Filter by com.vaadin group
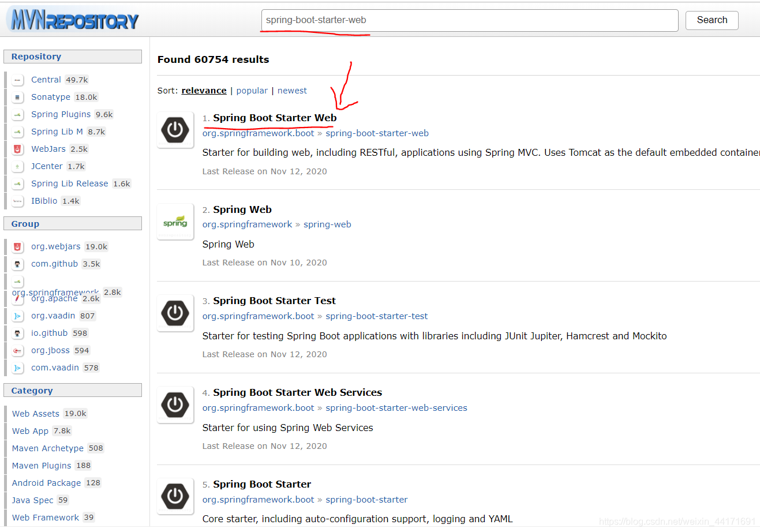760x532 pixels. pyautogui.click(x=55, y=368)
